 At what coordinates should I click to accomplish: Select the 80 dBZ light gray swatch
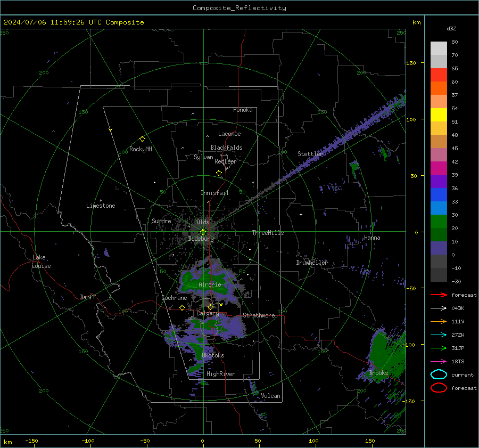point(439,48)
